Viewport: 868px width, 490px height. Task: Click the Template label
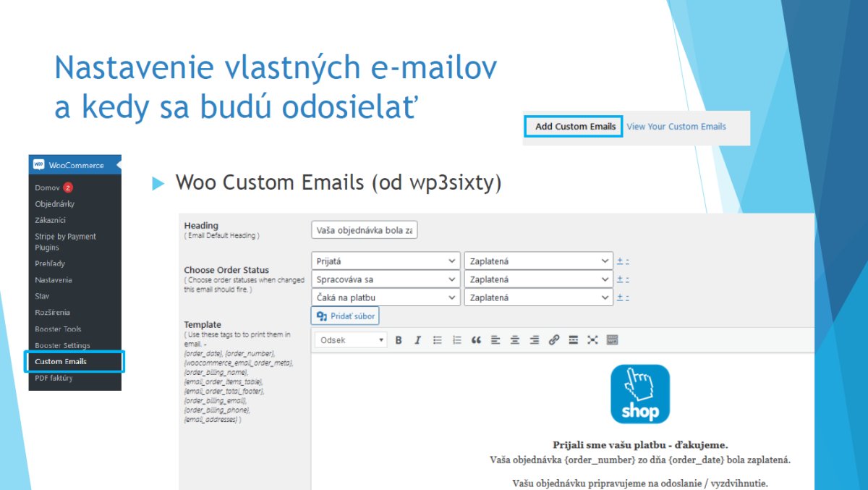point(203,325)
